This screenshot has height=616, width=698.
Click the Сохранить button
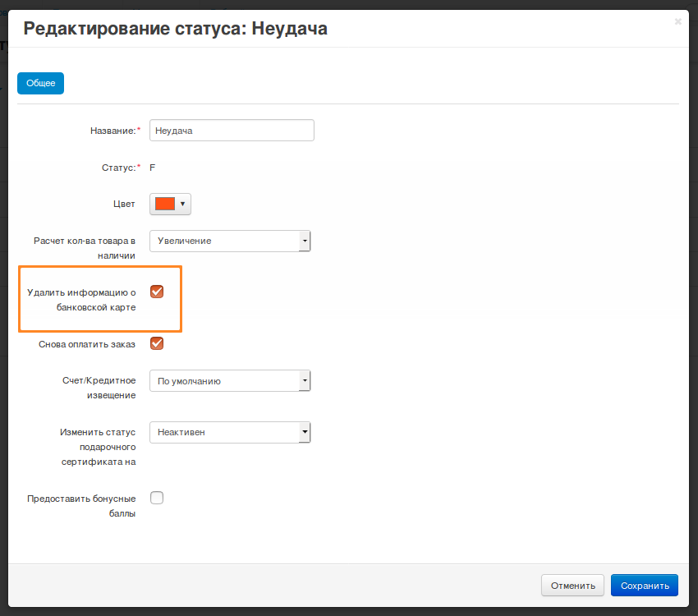point(644,586)
